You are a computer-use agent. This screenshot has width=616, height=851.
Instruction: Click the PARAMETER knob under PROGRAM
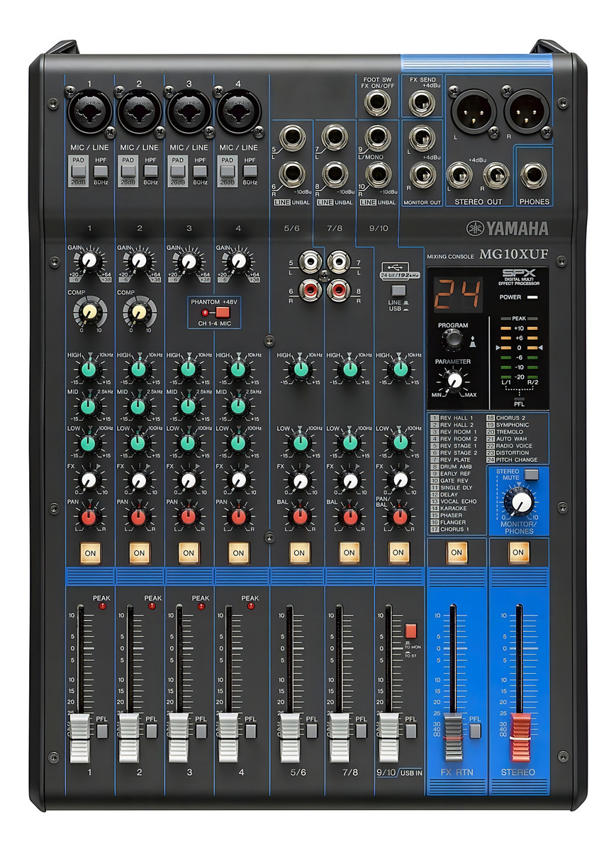(454, 381)
